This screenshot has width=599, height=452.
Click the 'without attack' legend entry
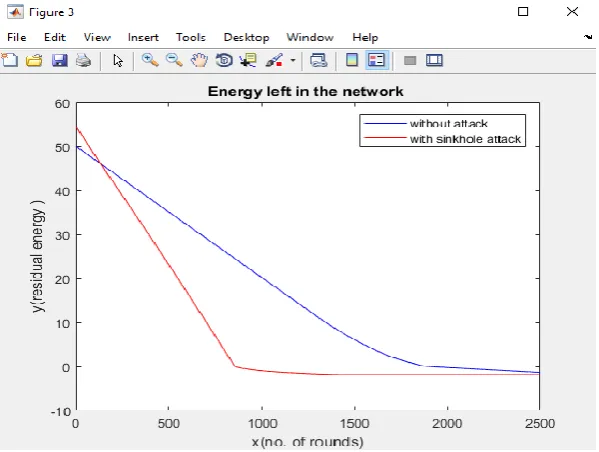tap(448, 124)
